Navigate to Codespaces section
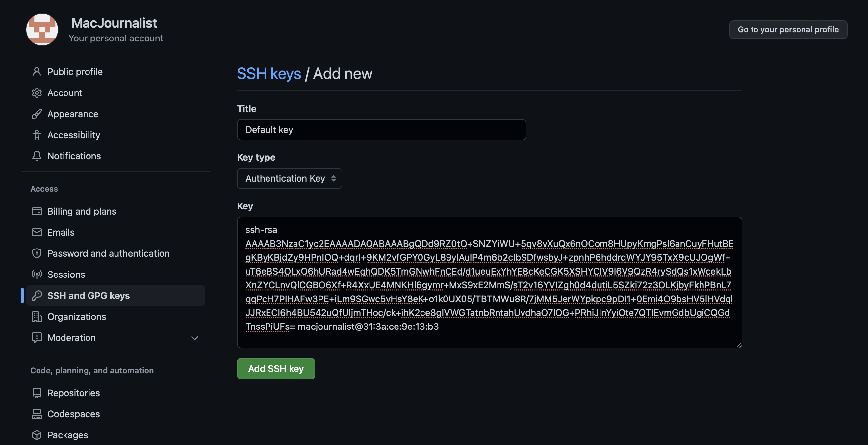This screenshot has height=445, width=868. pyautogui.click(x=73, y=414)
